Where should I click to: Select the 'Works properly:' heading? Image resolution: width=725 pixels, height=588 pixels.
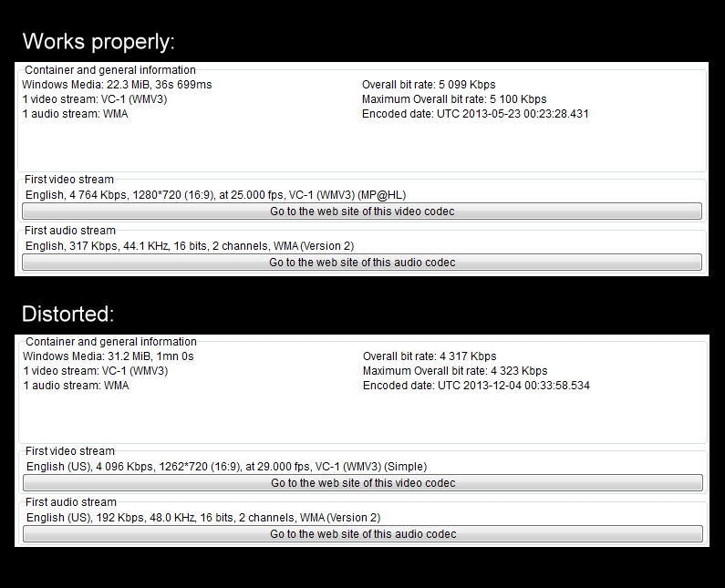(x=98, y=41)
